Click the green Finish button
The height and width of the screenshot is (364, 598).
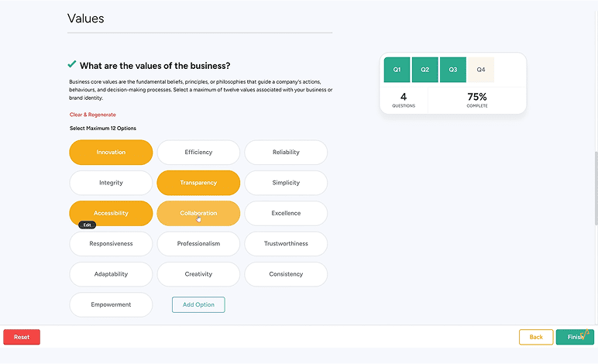click(x=575, y=337)
